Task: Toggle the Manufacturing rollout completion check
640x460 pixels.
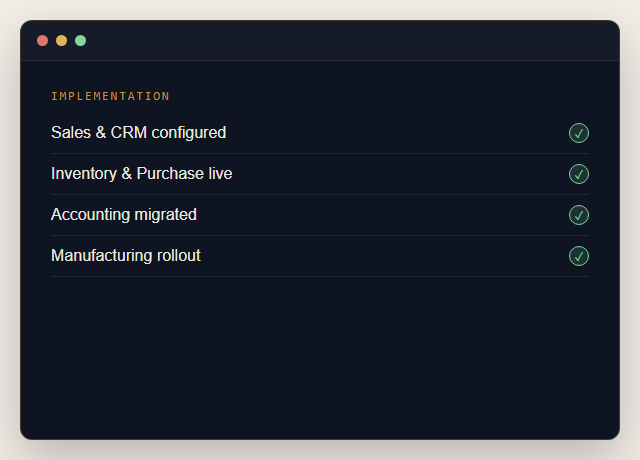Action: pyautogui.click(x=579, y=256)
